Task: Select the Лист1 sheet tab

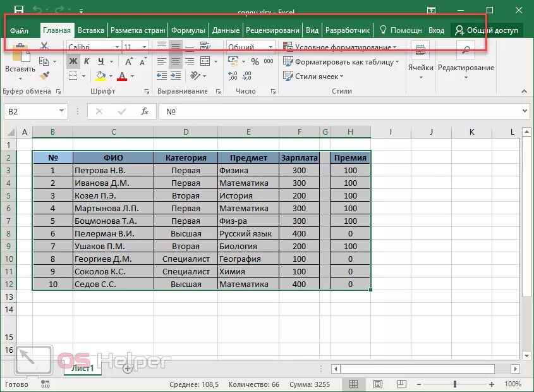Action: [x=82, y=368]
